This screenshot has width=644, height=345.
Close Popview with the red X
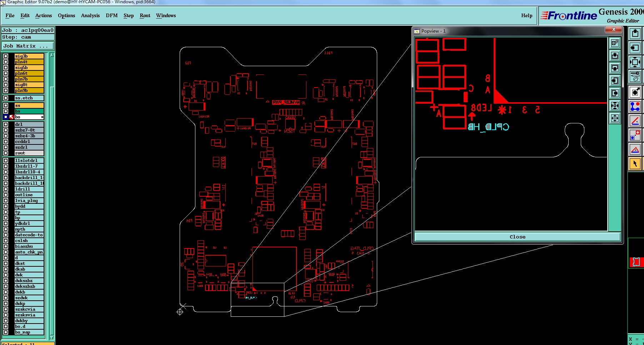coord(614,30)
